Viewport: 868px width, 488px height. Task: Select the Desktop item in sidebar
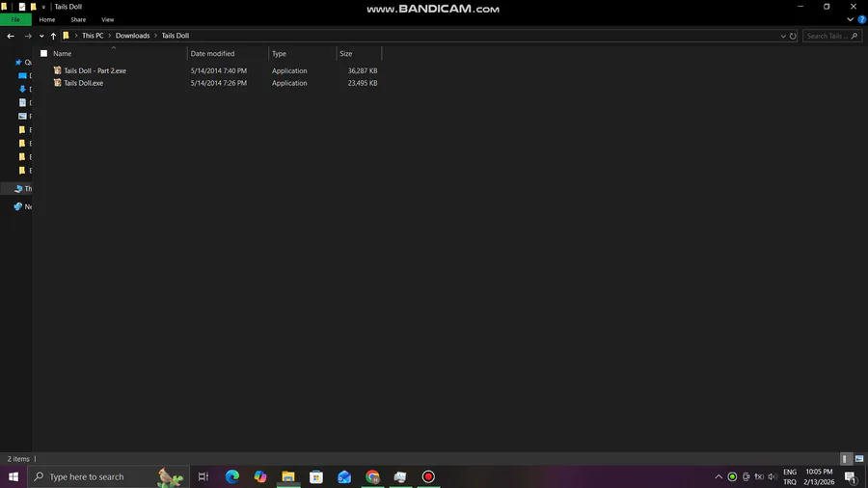click(23, 75)
